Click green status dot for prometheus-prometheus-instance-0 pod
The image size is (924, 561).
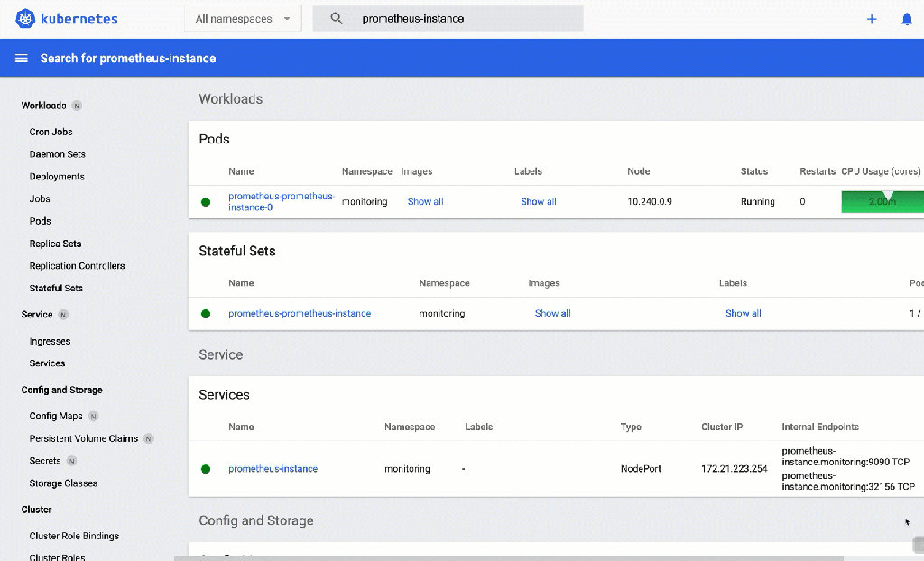[x=206, y=201]
